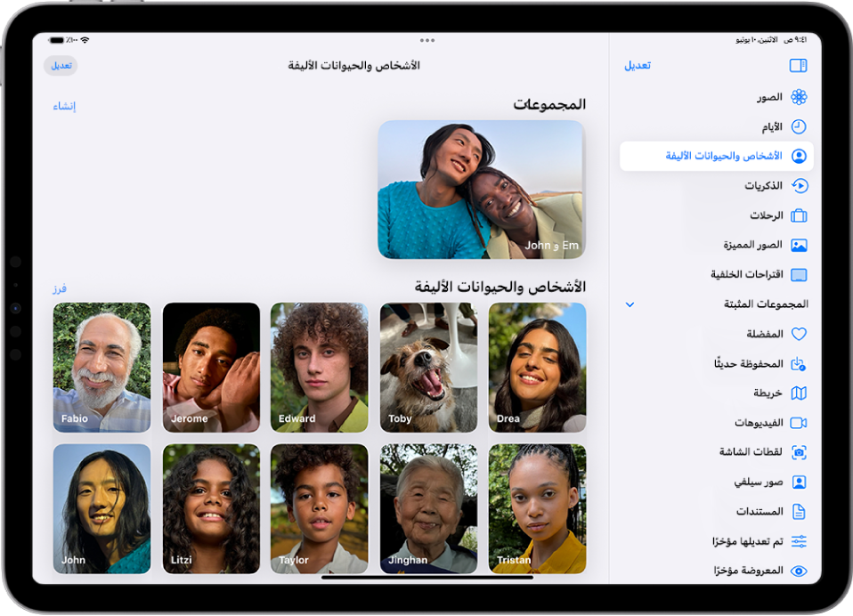853x616 pixels.
Task: Open Tristan's person thumbnail
Action: tap(538, 509)
